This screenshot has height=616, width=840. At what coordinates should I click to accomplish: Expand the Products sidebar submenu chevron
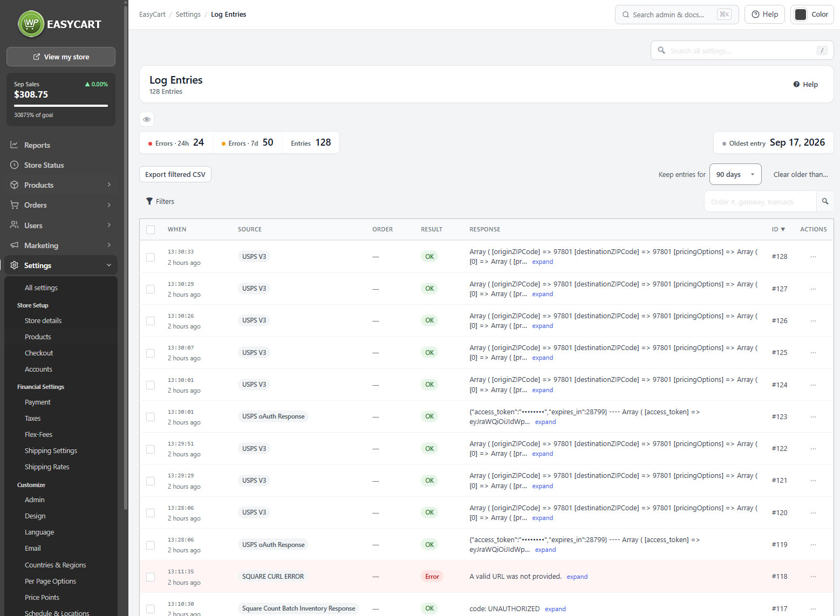coord(109,184)
